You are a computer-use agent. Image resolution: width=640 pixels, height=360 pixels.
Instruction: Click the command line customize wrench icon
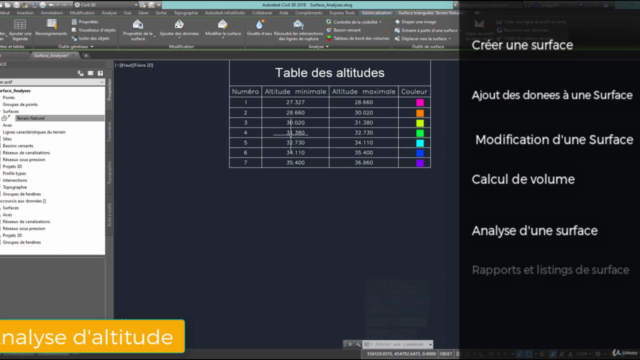click(x=358, y=344)
